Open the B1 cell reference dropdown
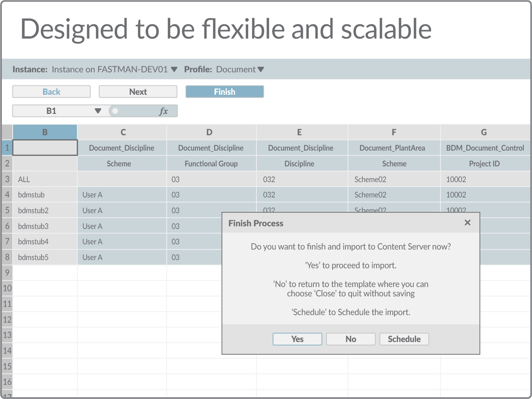 click(98, 111)
